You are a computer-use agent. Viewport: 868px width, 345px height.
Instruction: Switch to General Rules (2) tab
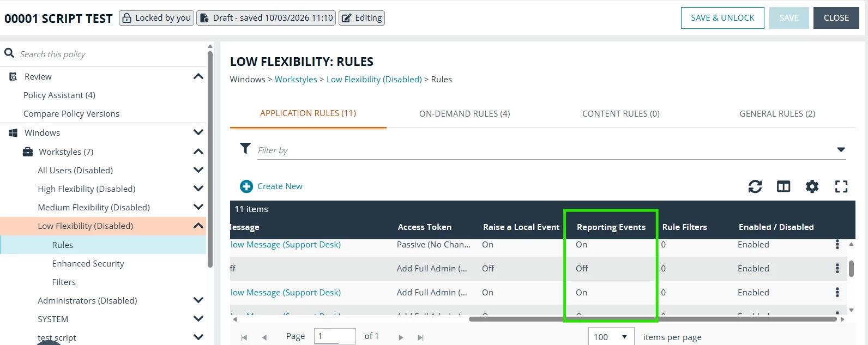click(x=777, y=113)
